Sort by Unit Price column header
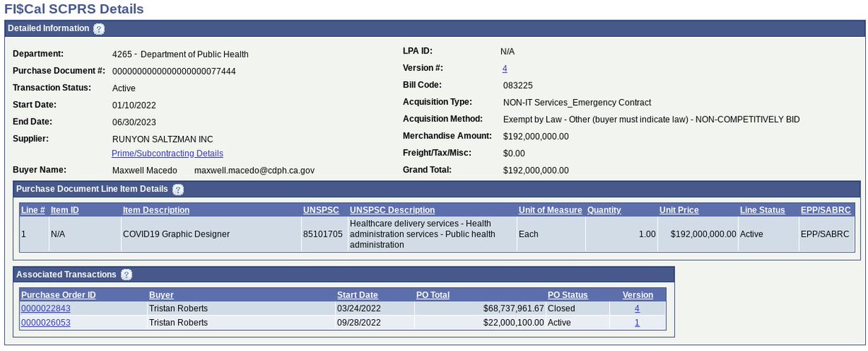Viewport: 868px width, 351px height. [x=679, y=210]
